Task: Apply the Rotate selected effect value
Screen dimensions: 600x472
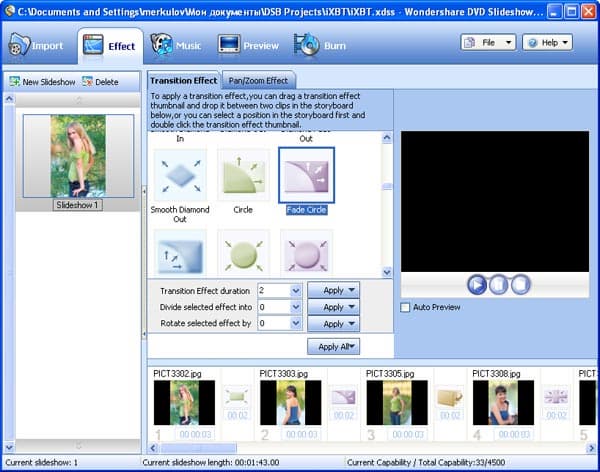Action: pos(333,324)
